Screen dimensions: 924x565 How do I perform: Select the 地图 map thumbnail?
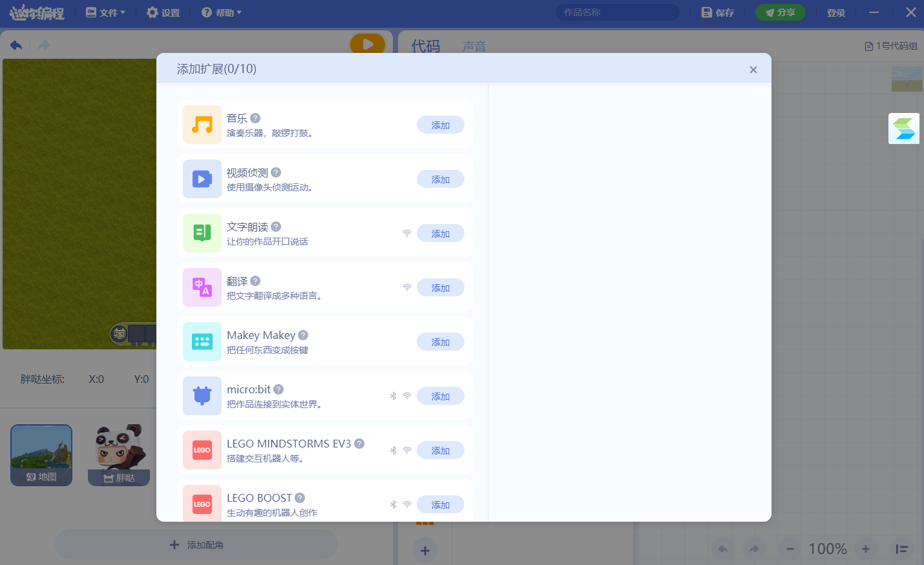pos(41,455)
